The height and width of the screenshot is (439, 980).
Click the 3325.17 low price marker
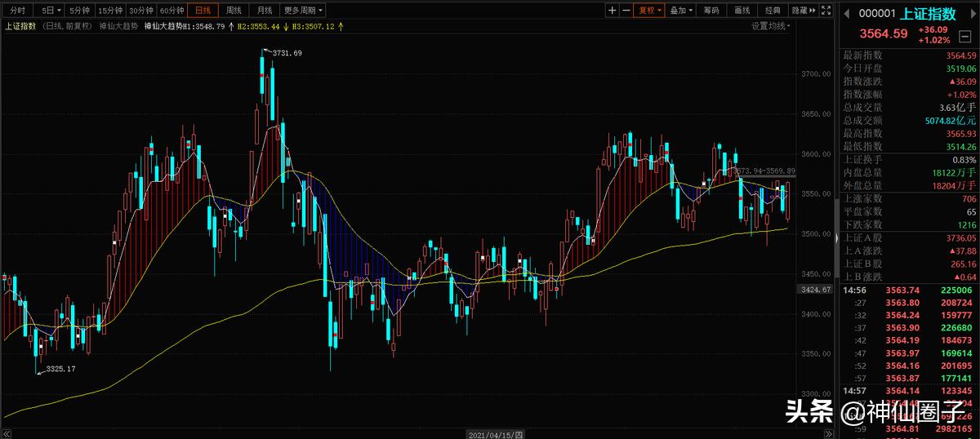(60, 370)
